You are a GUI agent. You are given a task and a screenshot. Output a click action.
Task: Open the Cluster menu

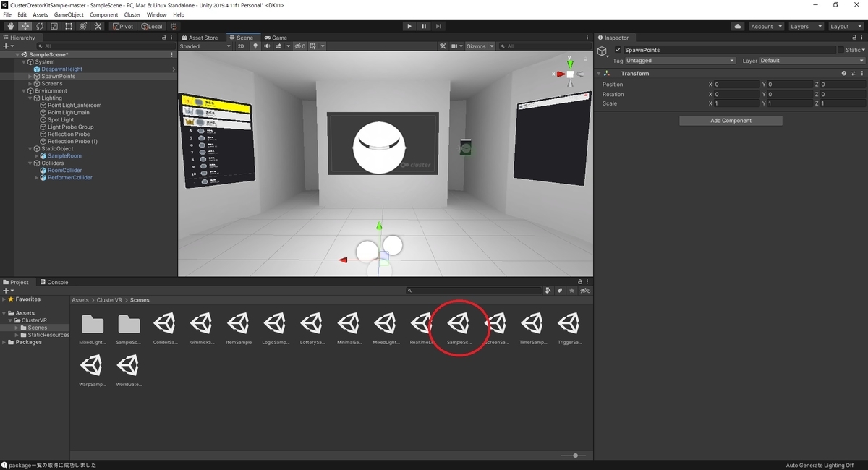(132, 14)
